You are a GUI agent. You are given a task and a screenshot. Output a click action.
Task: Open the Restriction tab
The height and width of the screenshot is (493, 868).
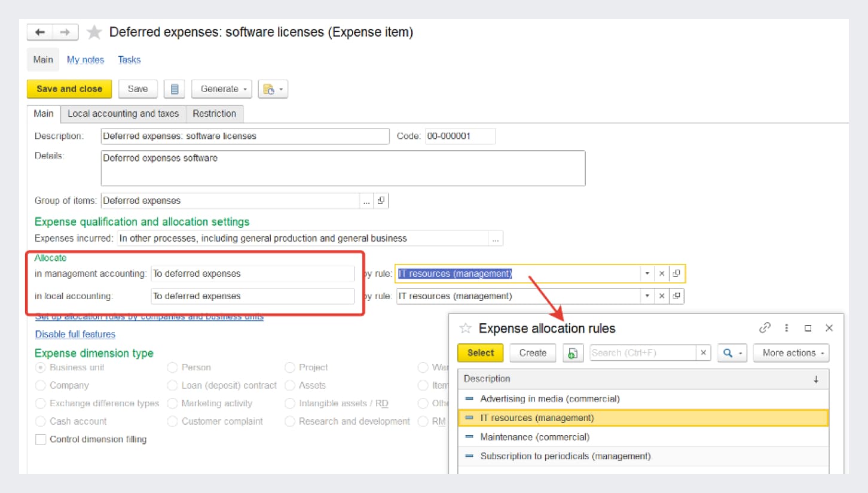click(x=214, y=114)
